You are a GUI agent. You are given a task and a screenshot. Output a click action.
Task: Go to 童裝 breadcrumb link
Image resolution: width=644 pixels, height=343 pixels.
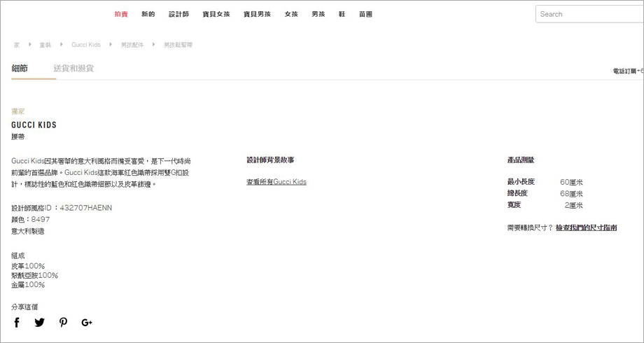[45, 45]
